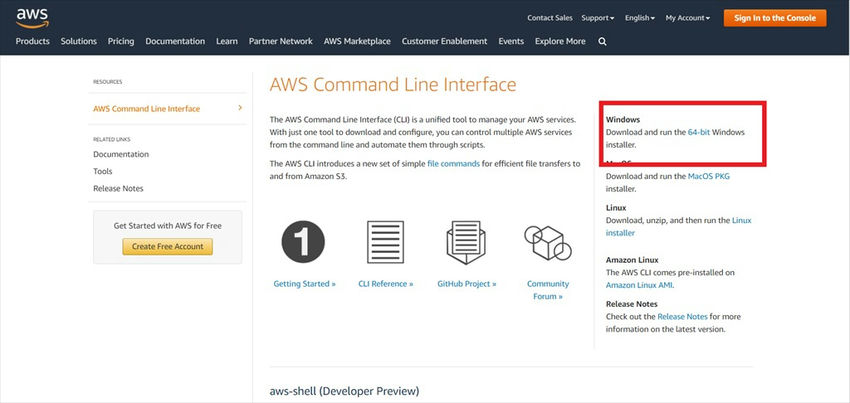Image resolution: width=850 pixels, height=403 pixels.
Task: Click Sign In to the Console button
Action: [x=775, y=18]
